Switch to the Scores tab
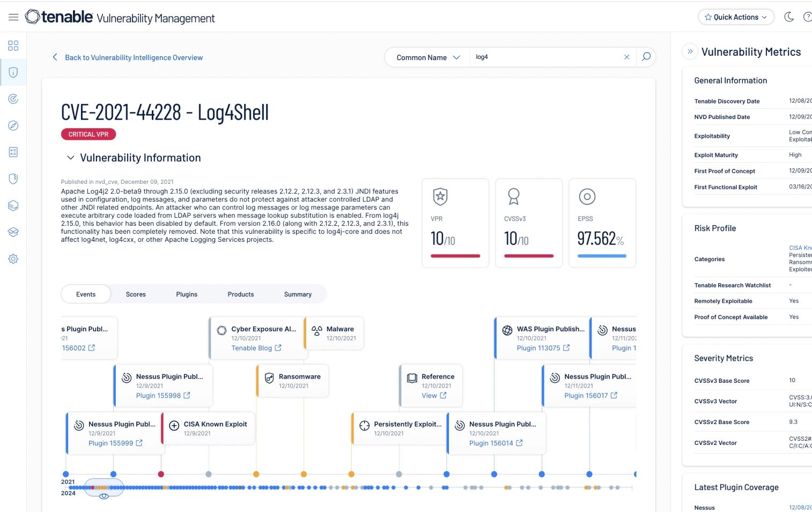812x512 pixels. [x=135, y=294]
